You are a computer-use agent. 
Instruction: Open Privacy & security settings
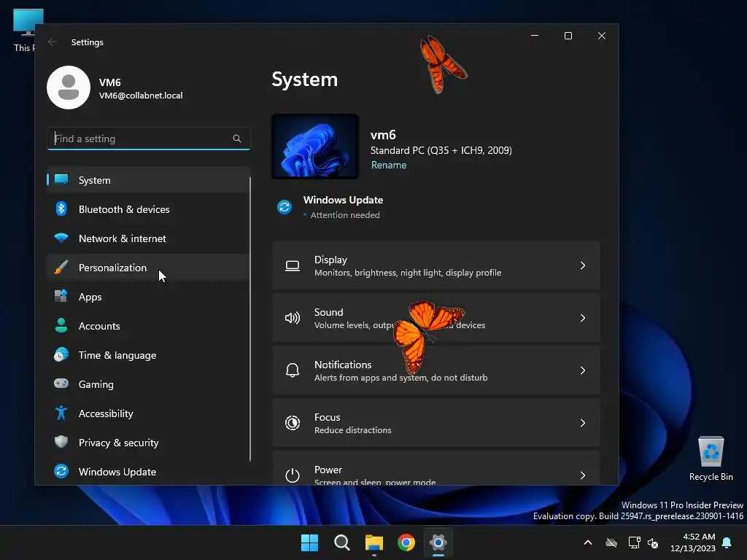(x=148, y=443)
